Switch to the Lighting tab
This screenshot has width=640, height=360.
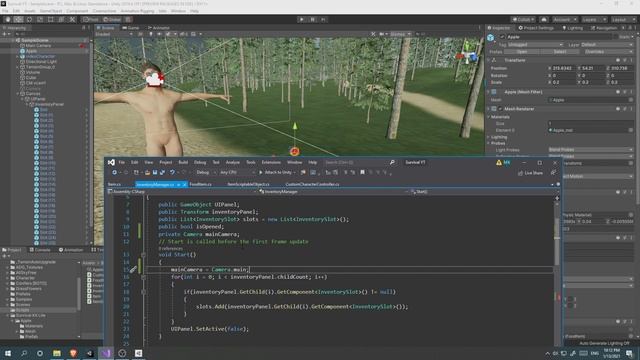(x=573, y=28)
